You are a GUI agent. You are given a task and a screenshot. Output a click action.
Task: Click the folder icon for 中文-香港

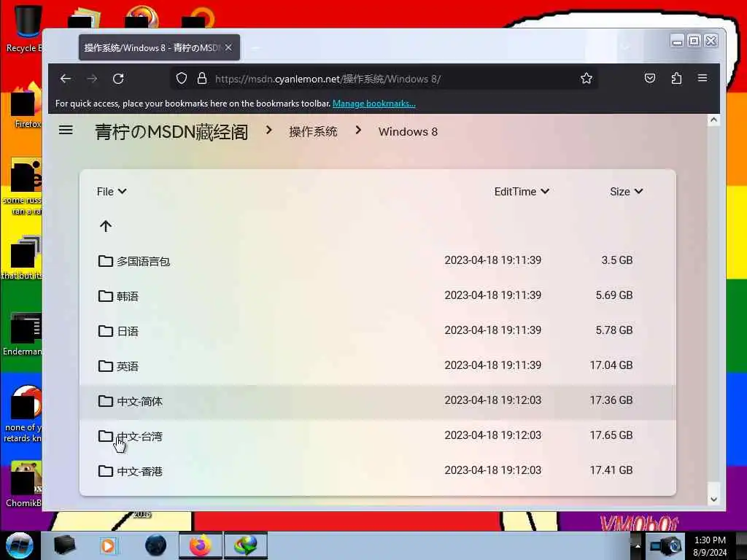[x=105, y=471]
